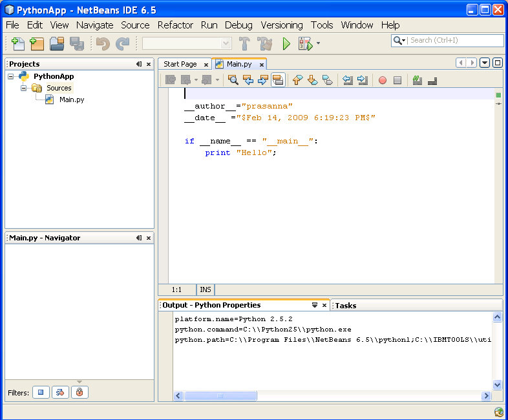Create a new file with toolbar icon
The height and width of the screenshot is (420, 508).
(18, 44)
